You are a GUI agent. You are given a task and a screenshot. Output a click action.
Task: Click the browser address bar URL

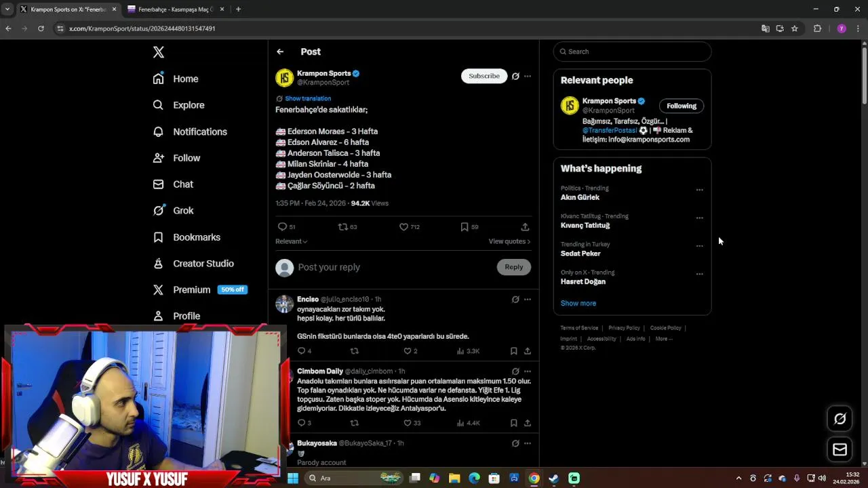click(142, 28)
